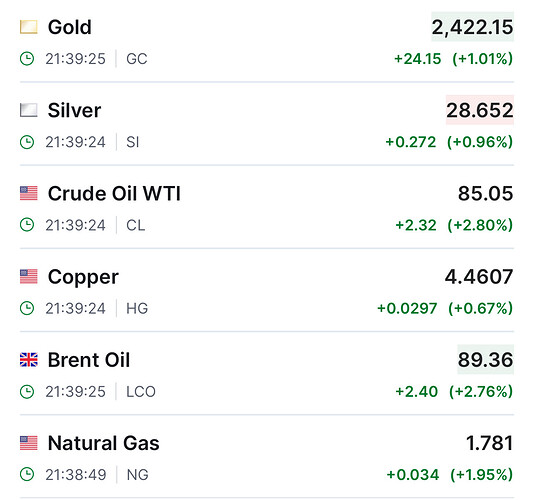Image resolution: width=534 pixels, height=500 pixels.
Task: Open the Natural Gas quote page
Action: coord(104,443)
